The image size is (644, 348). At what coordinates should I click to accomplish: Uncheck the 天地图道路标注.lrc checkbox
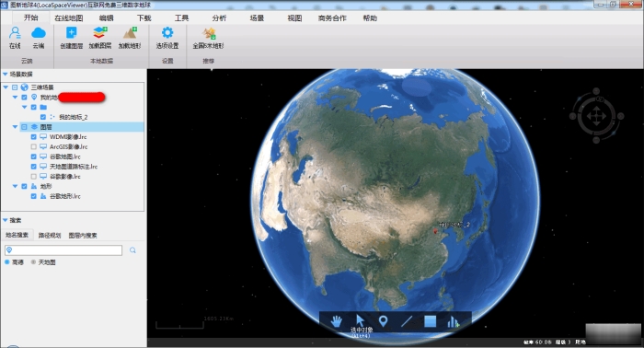34,167
